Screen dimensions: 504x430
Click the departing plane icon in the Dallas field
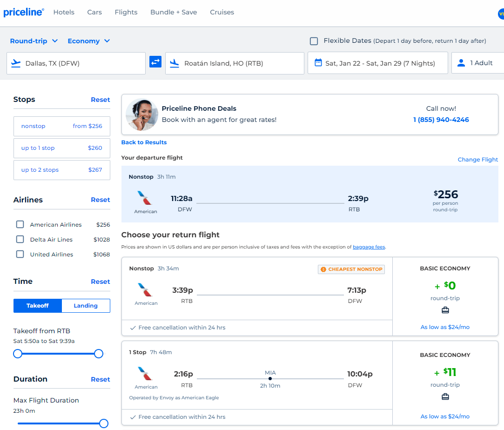(16, 63)
